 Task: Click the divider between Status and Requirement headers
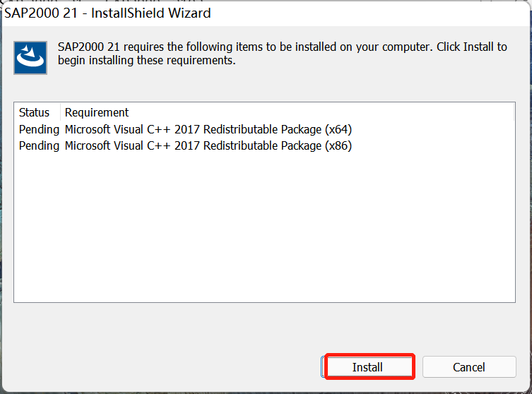(x=60, y=112)
